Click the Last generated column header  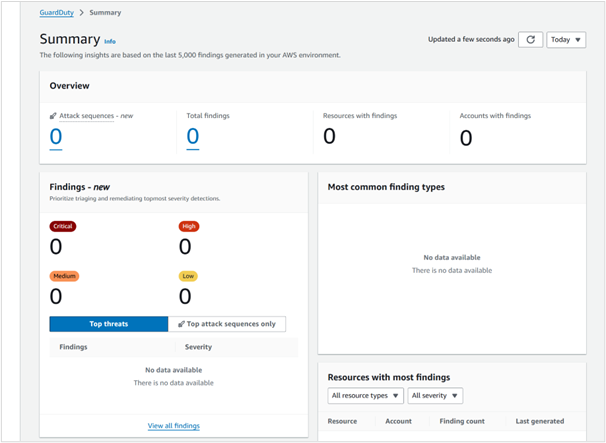pyautogui.click(x=539, y=421)
